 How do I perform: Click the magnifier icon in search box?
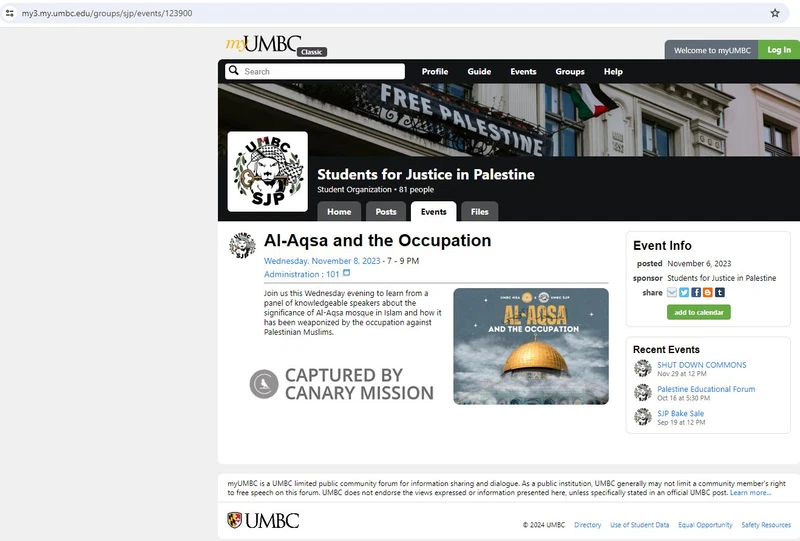[x=233, y=72]
